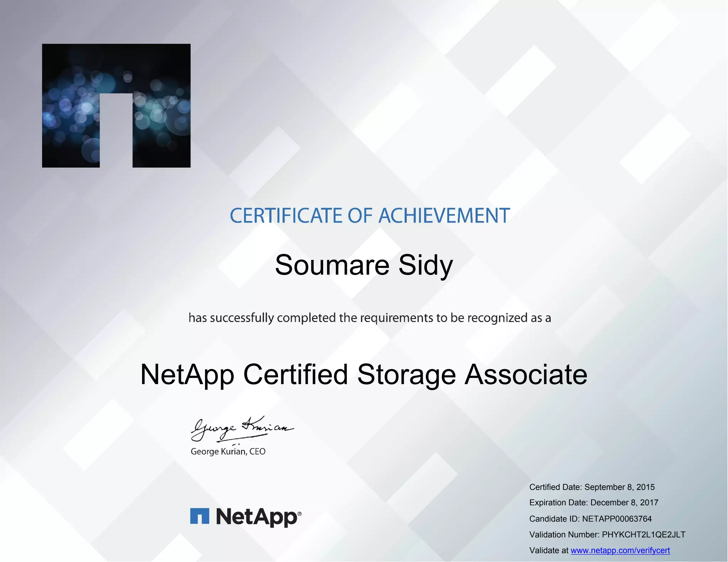This screenshot has height=562, width=728.
Task: Click the word 'Validate at'
Action: coord(548,550)
